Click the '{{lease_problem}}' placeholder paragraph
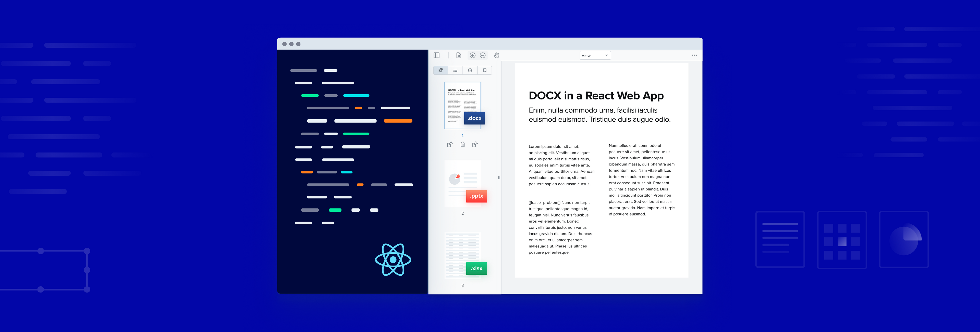The height and width of the screenshot is (332, 980). pyautogui.click(x=560, y=227)
